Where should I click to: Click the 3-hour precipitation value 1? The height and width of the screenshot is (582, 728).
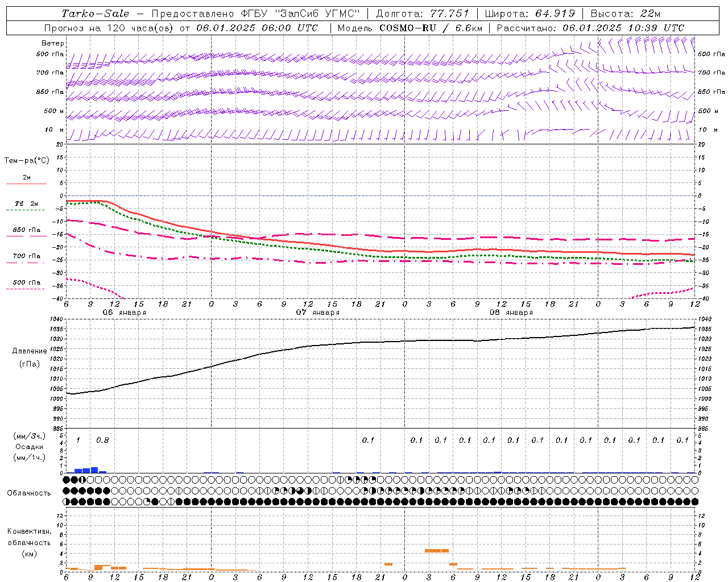(78, 440)
